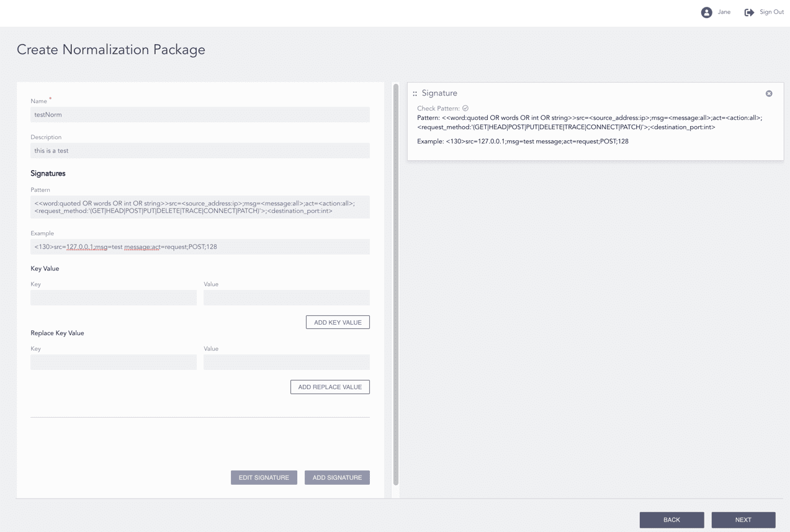Click ADD SIGNATURE
This screenshot has width=790, height=532.
(x=337, y=477)
